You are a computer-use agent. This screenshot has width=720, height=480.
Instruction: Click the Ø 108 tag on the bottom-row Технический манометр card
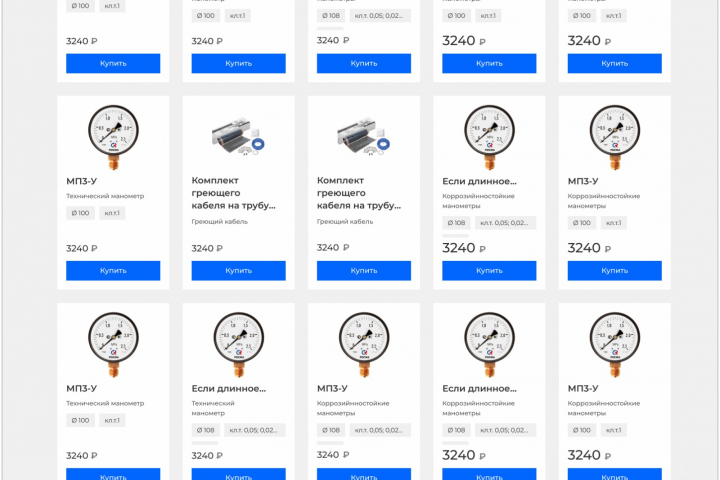(x=205, y=430)
